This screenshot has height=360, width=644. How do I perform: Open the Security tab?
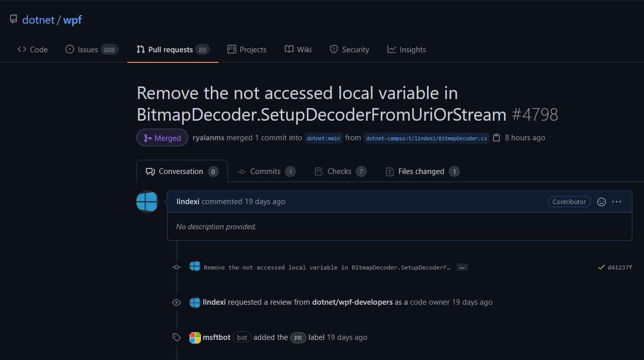coord(349,49)
